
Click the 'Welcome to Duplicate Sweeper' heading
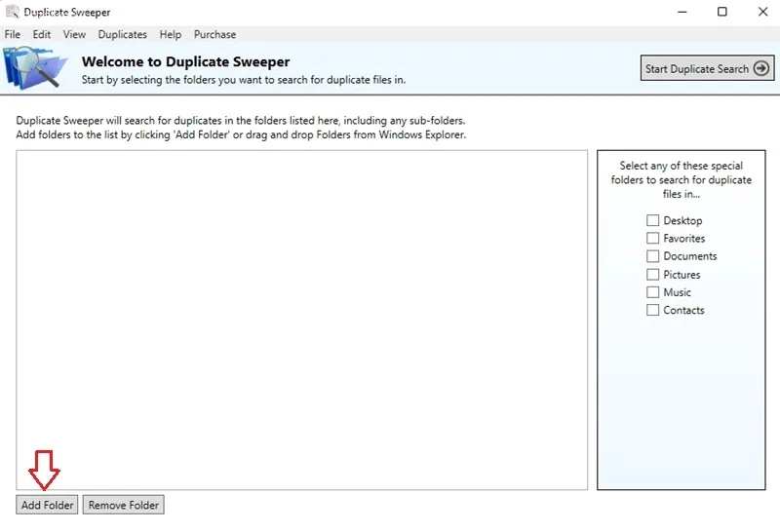[x=185, y=61]
